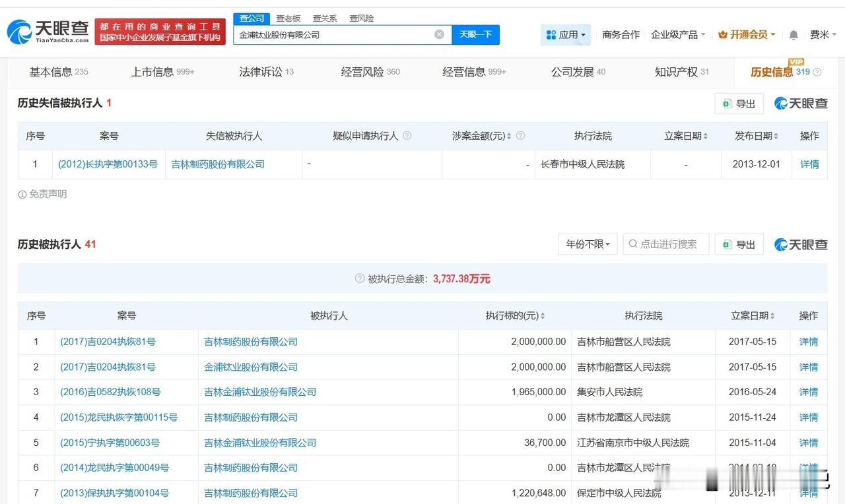Click the 免责声明 info link
This screenshot has height=504, width=845.
[x=42, y=194]
